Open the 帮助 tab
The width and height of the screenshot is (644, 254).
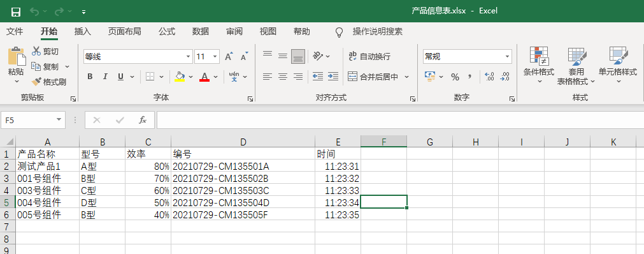pos(301,32)
